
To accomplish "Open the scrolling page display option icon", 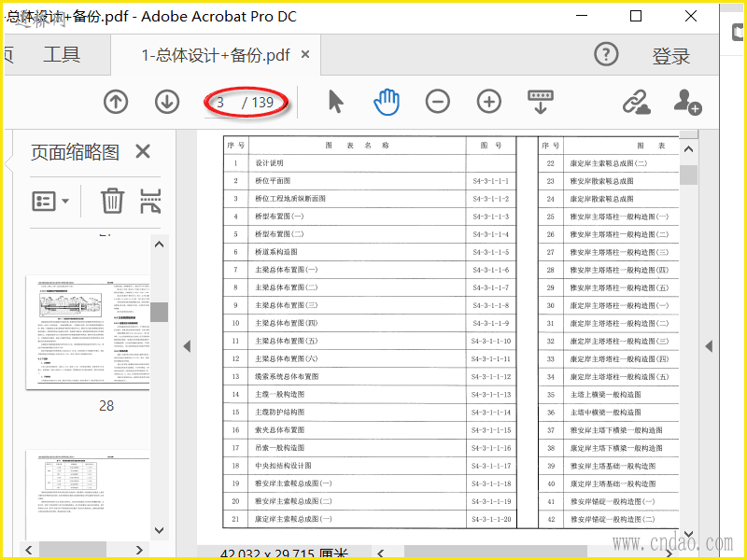I will pos(541,102).
